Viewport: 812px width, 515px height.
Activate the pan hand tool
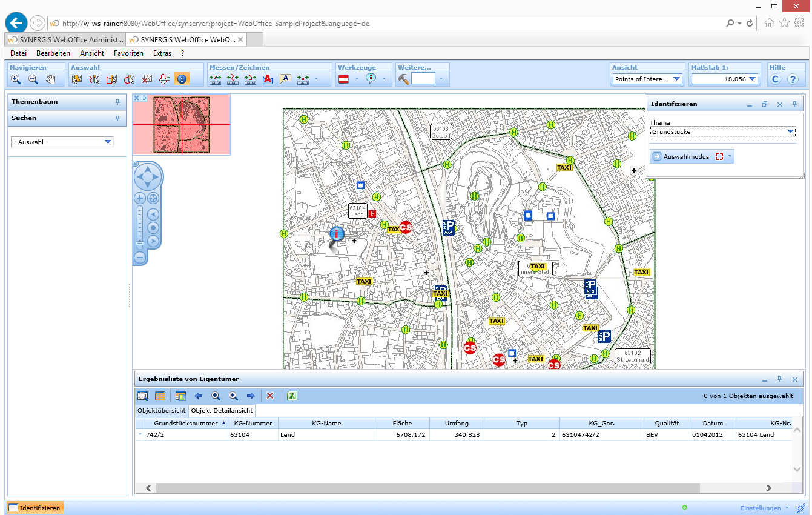tap(51, 79)
